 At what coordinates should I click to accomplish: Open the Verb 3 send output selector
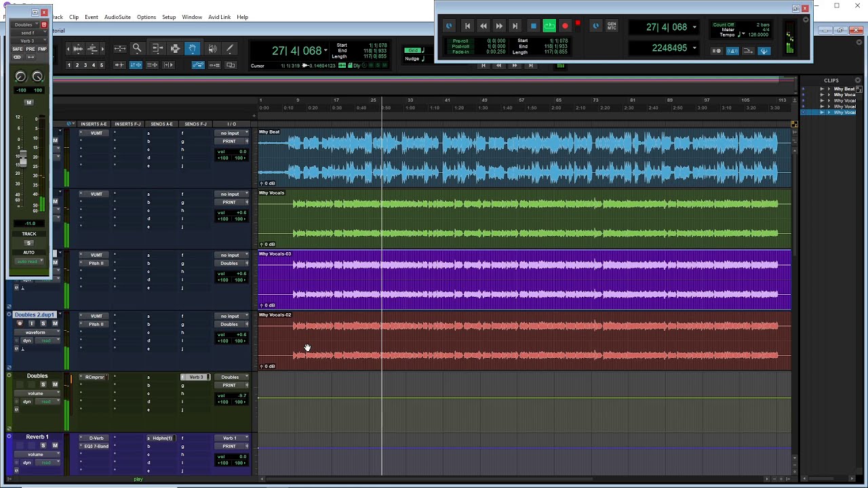coord(27,41)
